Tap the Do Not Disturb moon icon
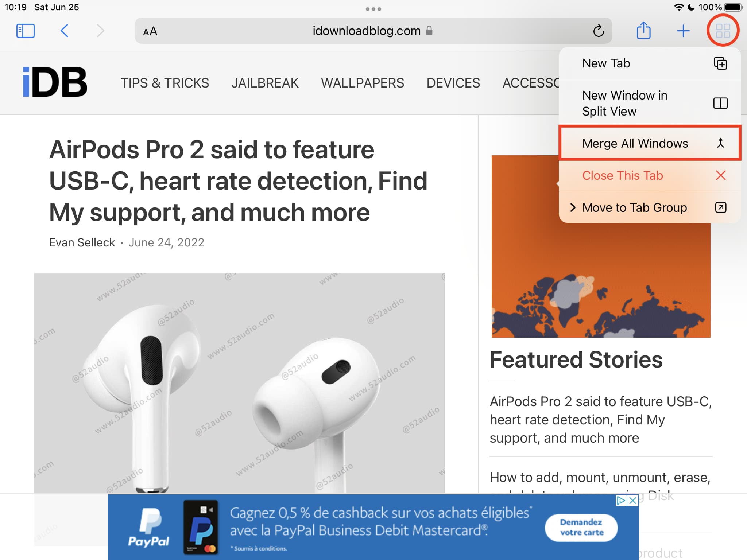Image resolution: width=747 pixels, height=560 pixels. [x=691, y=7]
